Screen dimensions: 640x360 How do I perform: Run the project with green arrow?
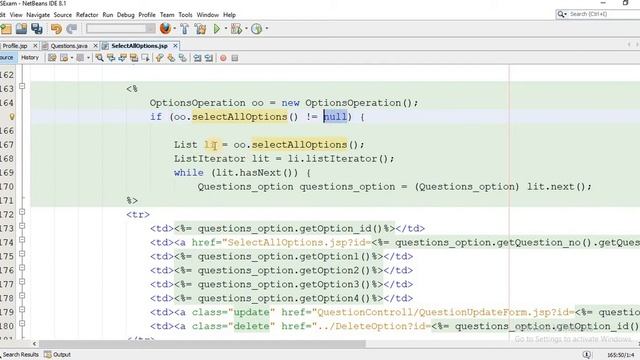[217, 29]
